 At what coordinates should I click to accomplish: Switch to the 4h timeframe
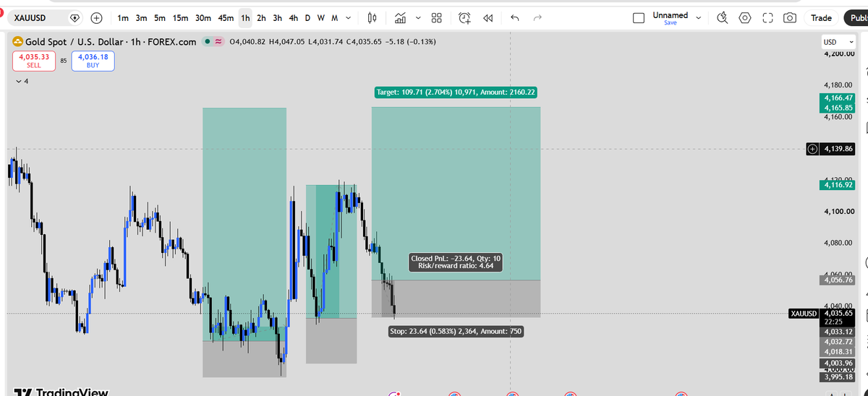click(x=293, y=17)
